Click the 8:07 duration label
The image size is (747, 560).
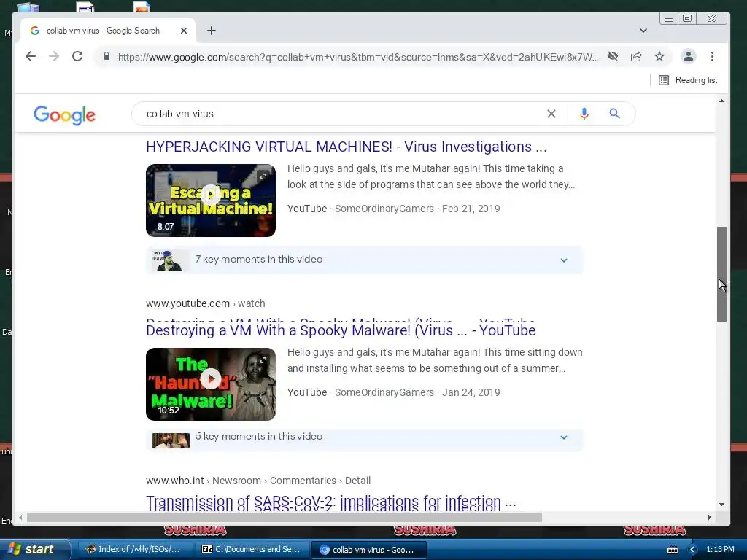166,227
